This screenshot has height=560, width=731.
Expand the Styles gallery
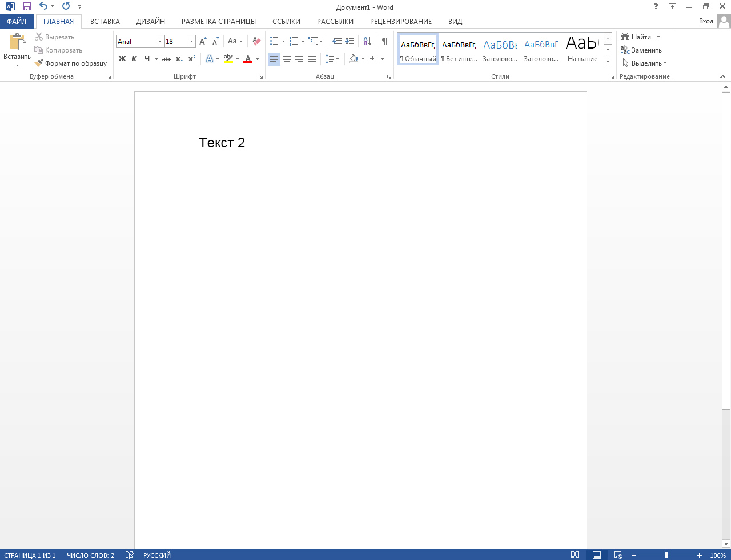(x=608, y=61)
